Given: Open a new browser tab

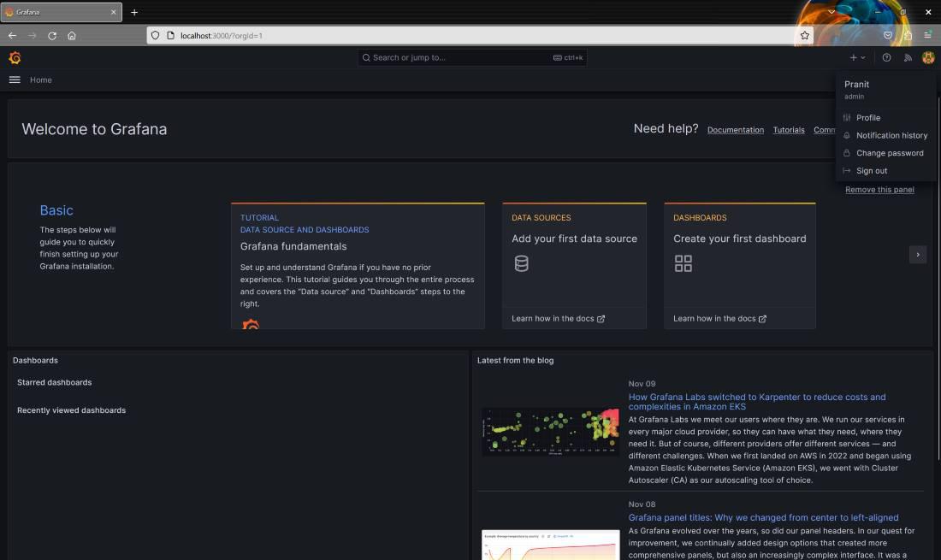Looking at the screenshot, I should [x=134, y=12].
